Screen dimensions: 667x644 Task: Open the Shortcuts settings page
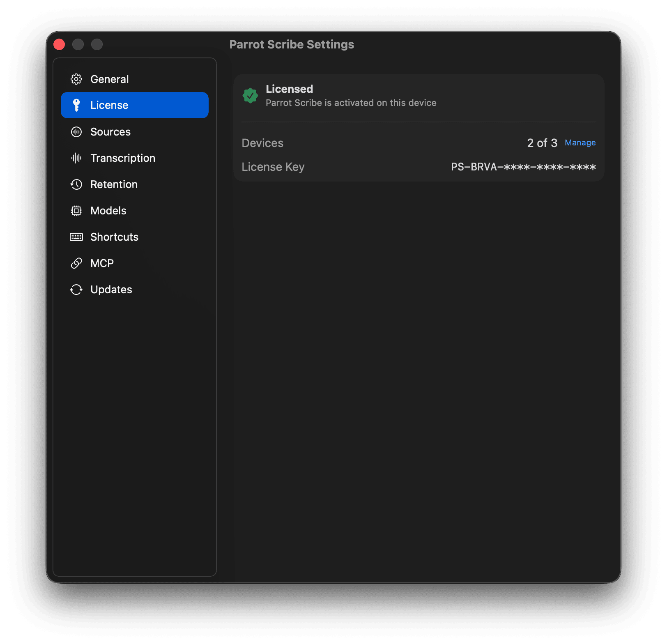click(114, 237)
